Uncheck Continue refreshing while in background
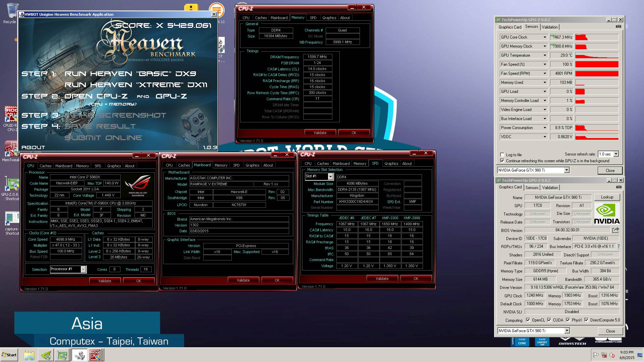The image size is (644, 362). point(502,161)
